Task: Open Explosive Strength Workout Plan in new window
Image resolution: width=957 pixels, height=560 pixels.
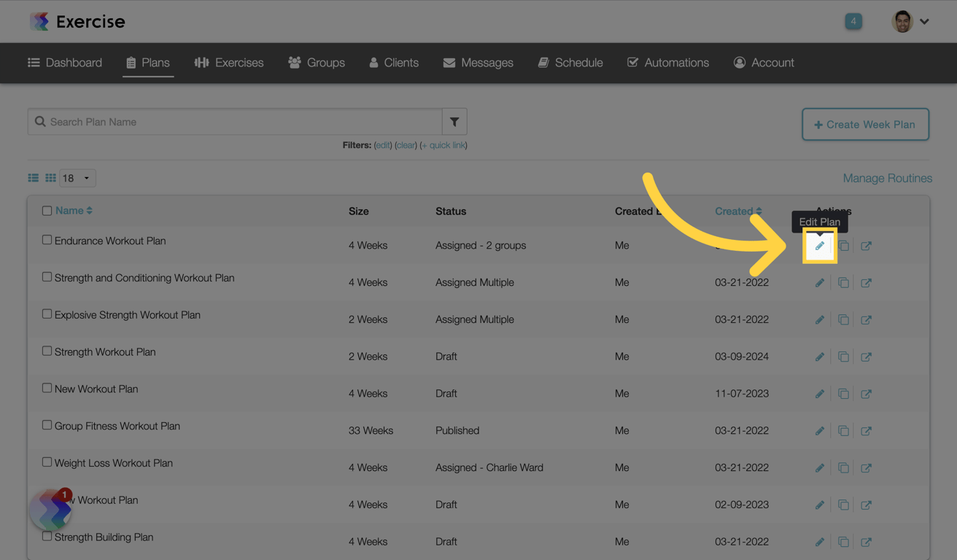Action: (866, 320)
